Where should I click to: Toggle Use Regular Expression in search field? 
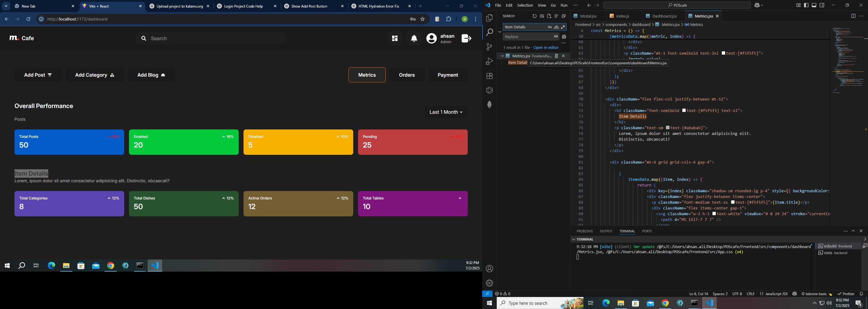click(563, 27)
